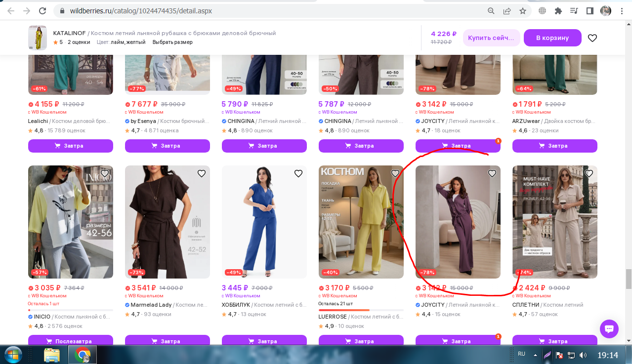Share this page via address bar icon
The height and width of the screenshot is (364, 632).
click(507, 10)
